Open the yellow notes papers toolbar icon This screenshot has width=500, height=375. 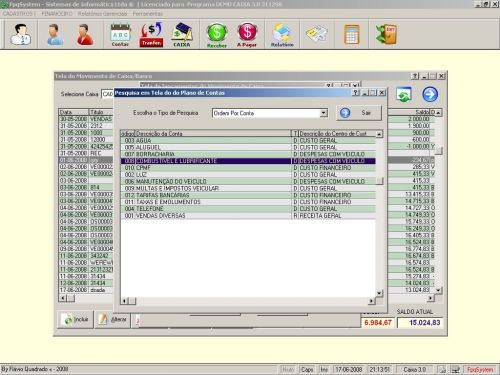(x=317, y=34)
